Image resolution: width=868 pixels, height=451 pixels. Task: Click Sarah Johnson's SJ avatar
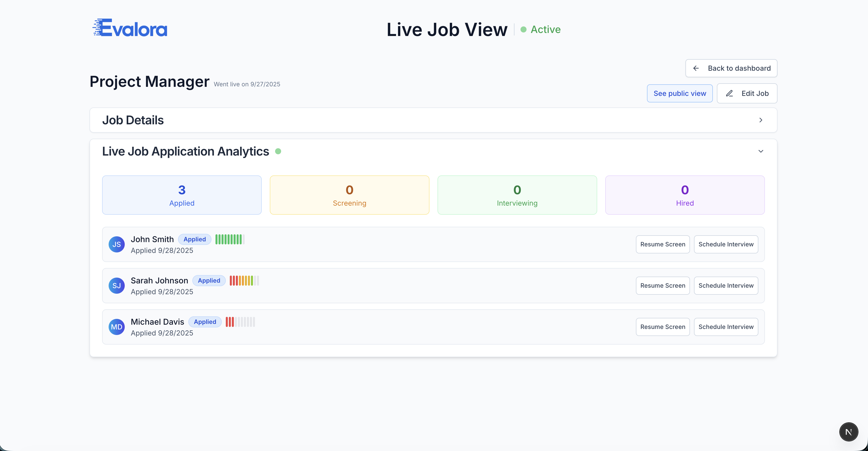coord(117,286)
